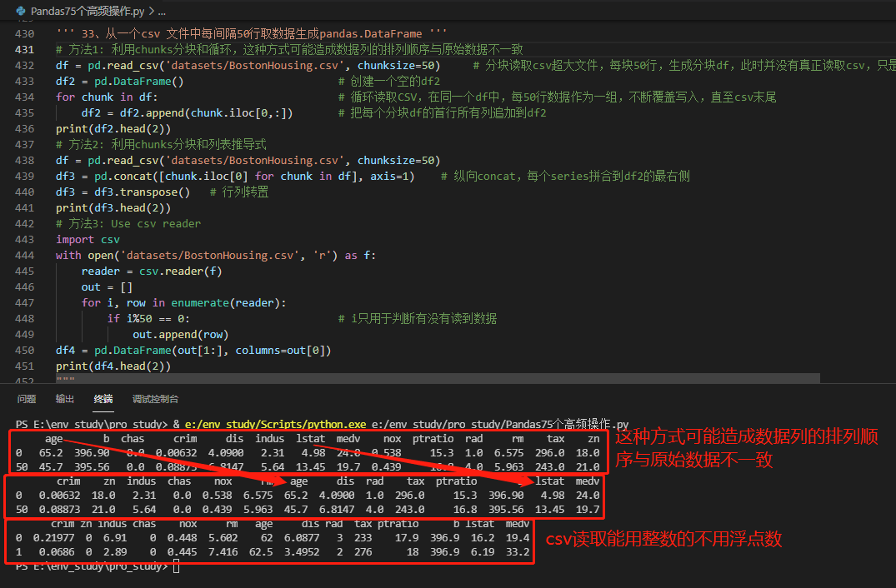Click 'df3.transpose()' on line 440

(x=143, y=192)
